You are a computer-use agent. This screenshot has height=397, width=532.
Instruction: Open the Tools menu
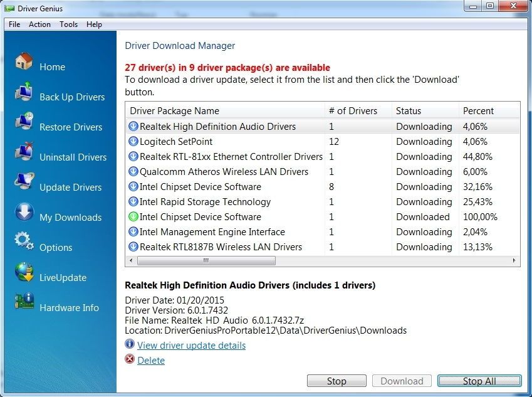click(68, 24)
